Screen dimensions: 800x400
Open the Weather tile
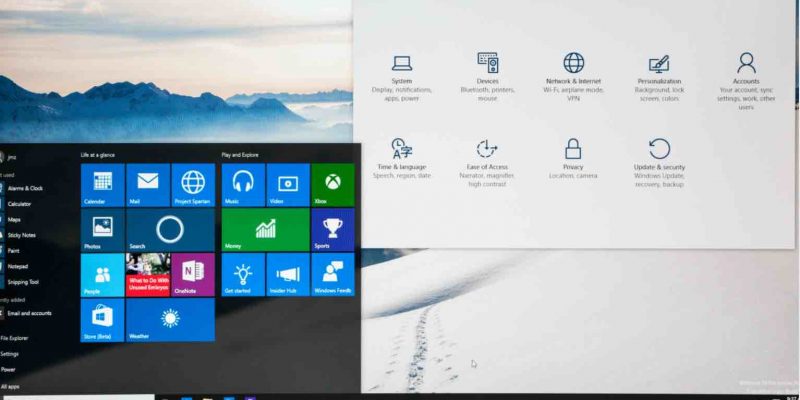coord(170,320)
